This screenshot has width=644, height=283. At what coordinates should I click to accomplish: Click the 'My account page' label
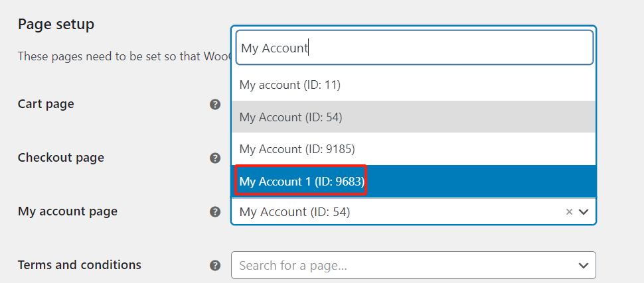(67, 211)
